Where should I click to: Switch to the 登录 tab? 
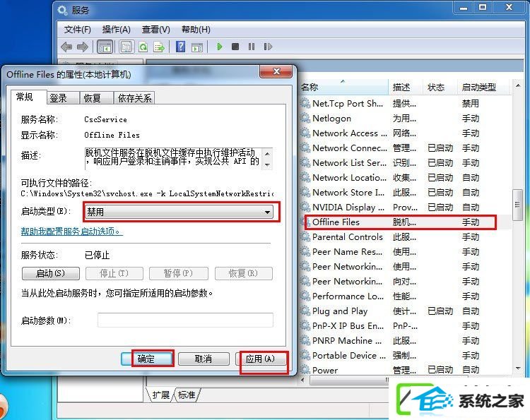(62, 98)
